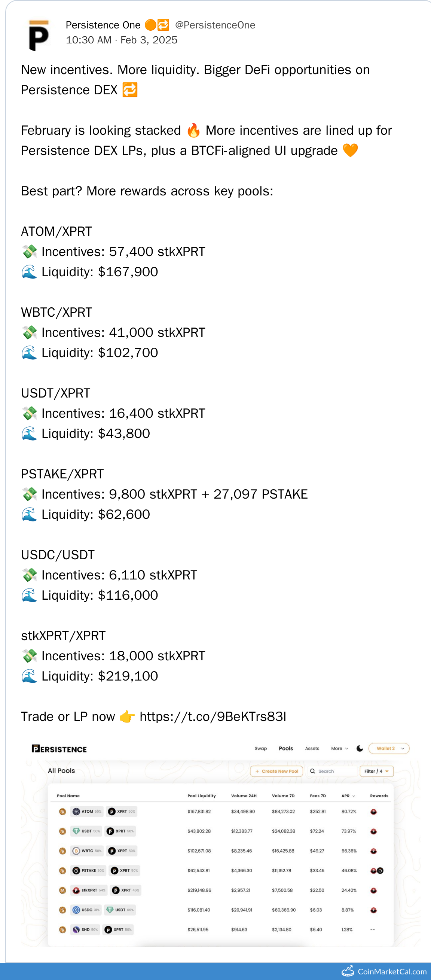
Task: Click the stkXPRT reward icon in the ATOM row
Action: point(374,812)
